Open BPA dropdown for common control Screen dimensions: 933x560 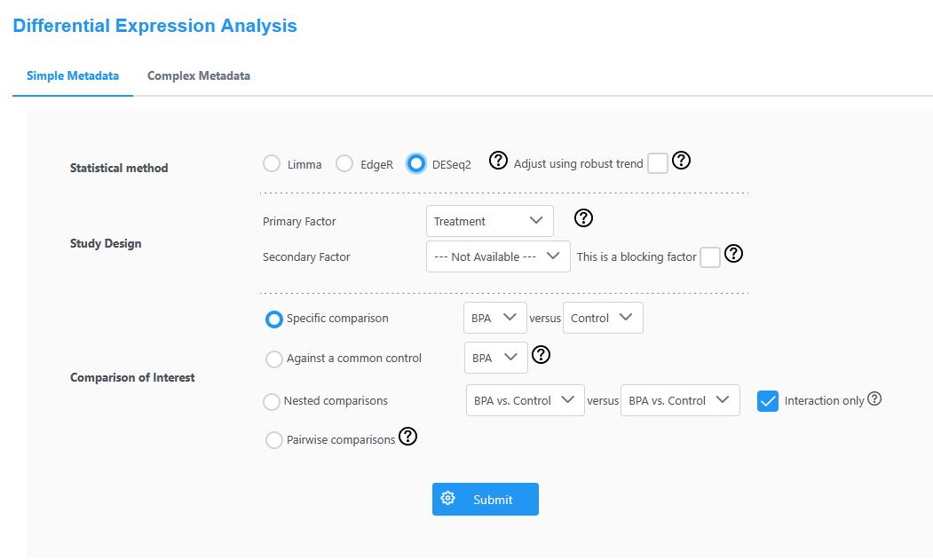point(495,358)
